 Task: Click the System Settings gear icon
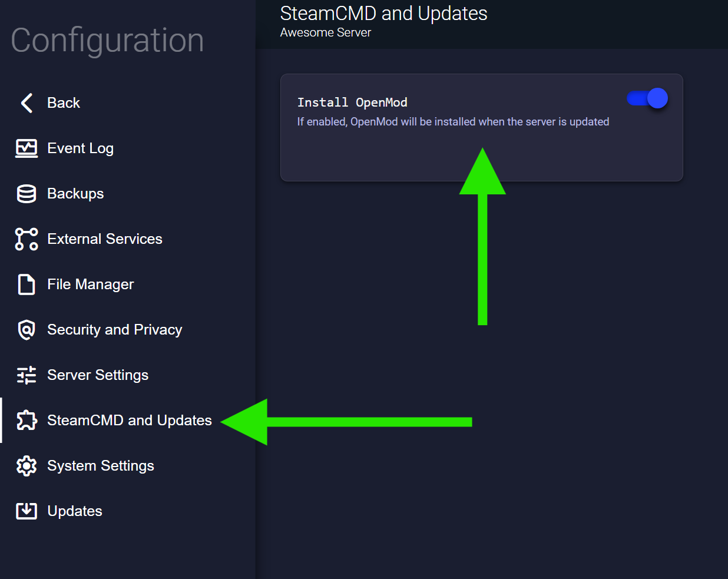tap(27, 466)
